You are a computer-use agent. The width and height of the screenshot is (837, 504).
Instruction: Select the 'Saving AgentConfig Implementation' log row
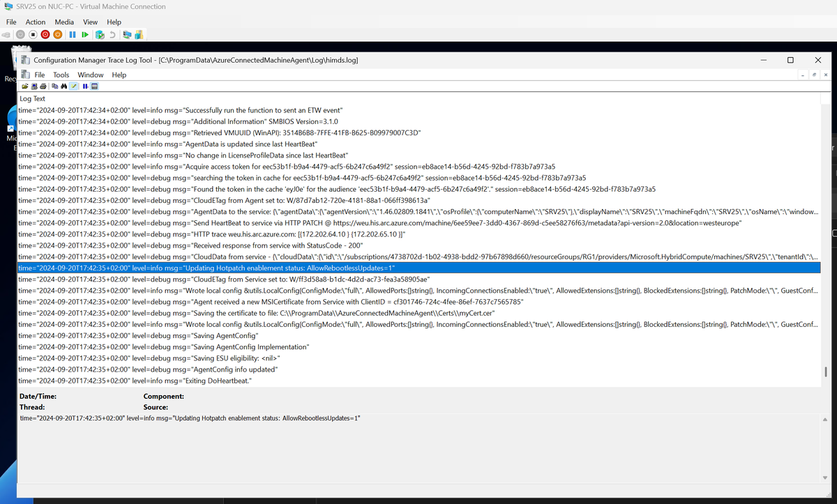pyautogui.click(x=418, y=346)
